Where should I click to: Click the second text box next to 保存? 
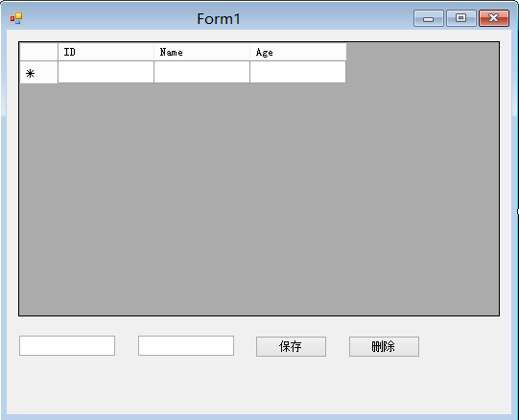click(186, 346)
